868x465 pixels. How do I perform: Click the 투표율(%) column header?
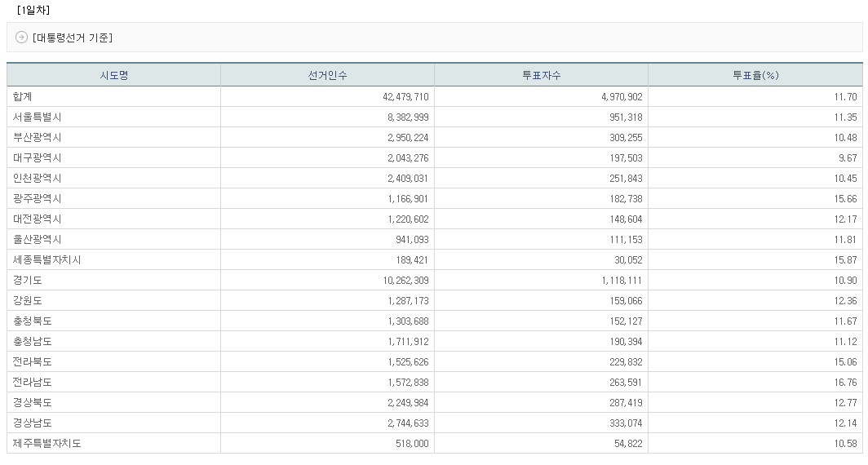[x=755, y=76]
